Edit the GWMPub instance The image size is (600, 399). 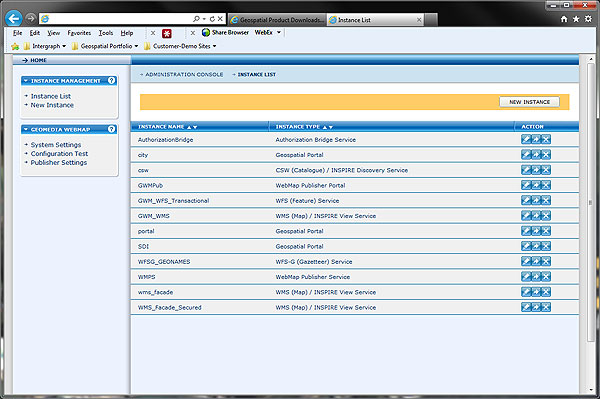click(x=526, y=185)
